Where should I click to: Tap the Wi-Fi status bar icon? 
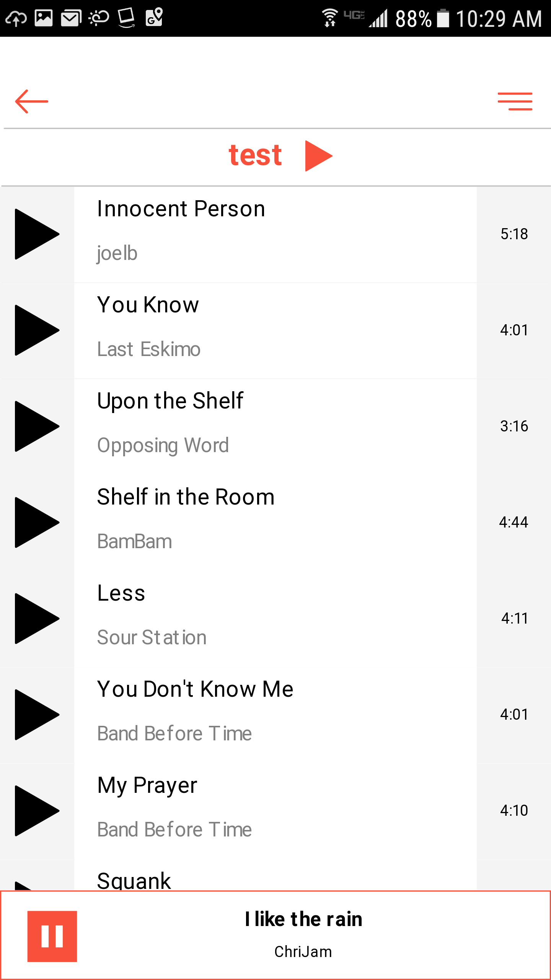point(330,18)
